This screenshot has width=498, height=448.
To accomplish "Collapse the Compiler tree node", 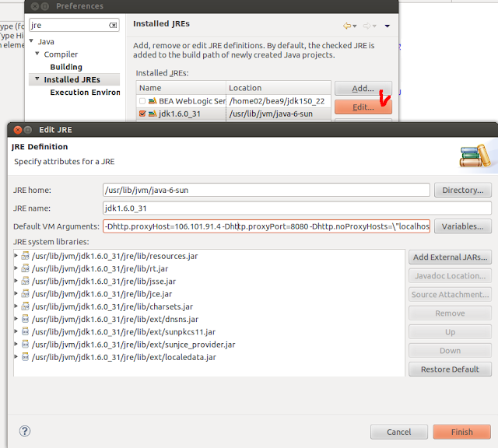I will pos(37,54).
